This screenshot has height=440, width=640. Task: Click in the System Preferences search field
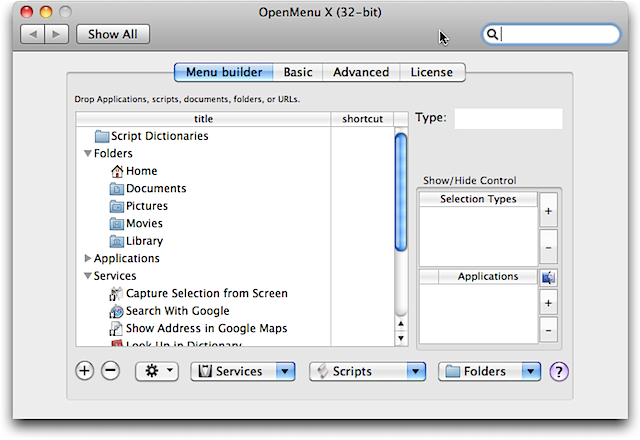551,34
